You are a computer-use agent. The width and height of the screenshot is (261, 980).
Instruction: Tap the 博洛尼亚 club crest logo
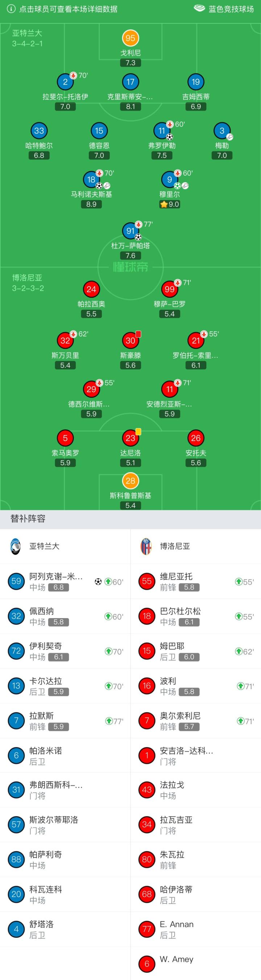(146, 546)
